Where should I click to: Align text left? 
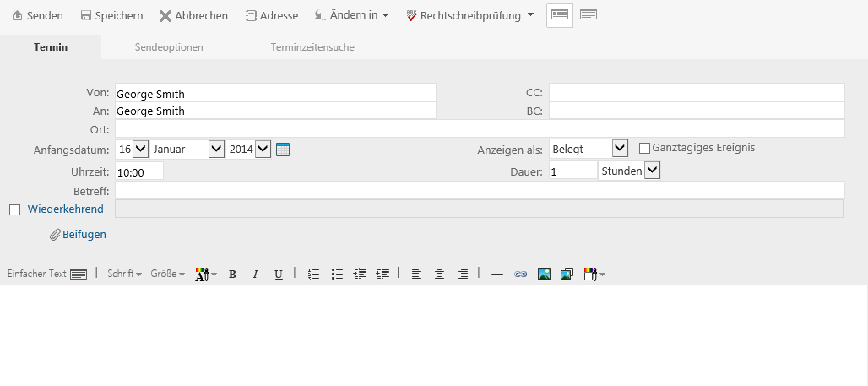coord(416,274)
